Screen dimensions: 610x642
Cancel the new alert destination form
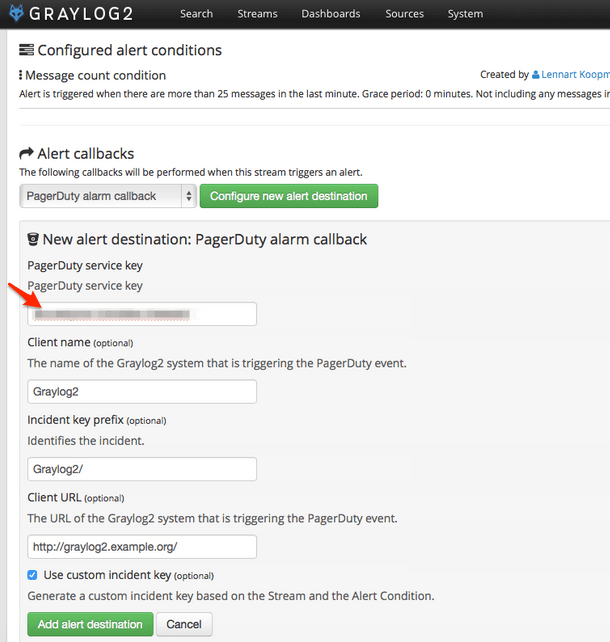pos(184,624)
